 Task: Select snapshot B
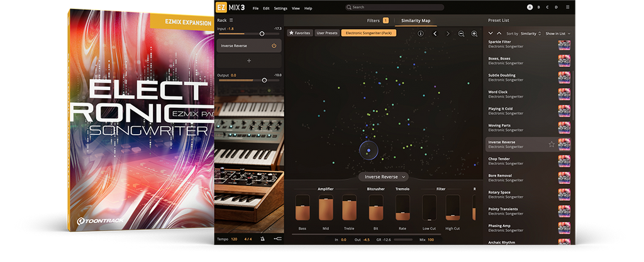[539, 8]
